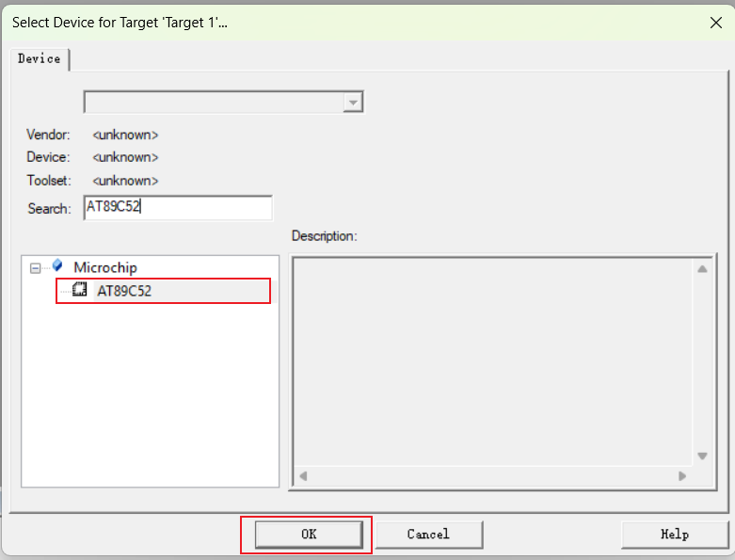Click the AT89C52 chip icon

(x=80, y=290)
